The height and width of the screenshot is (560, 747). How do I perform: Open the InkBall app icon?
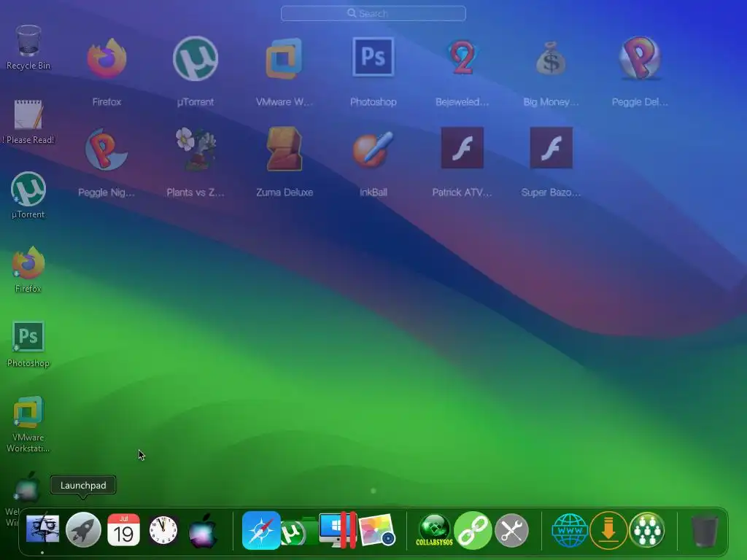373,149
